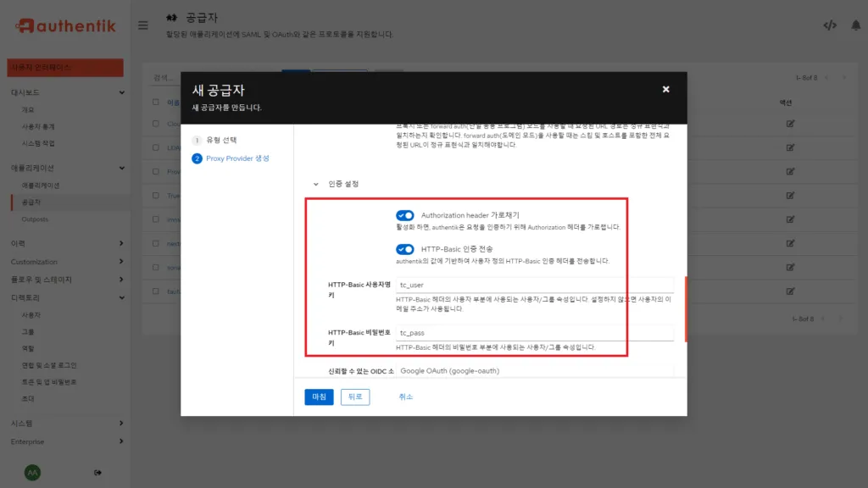
Task: Open the hamburger navigation menu
Action: [143, 25]
